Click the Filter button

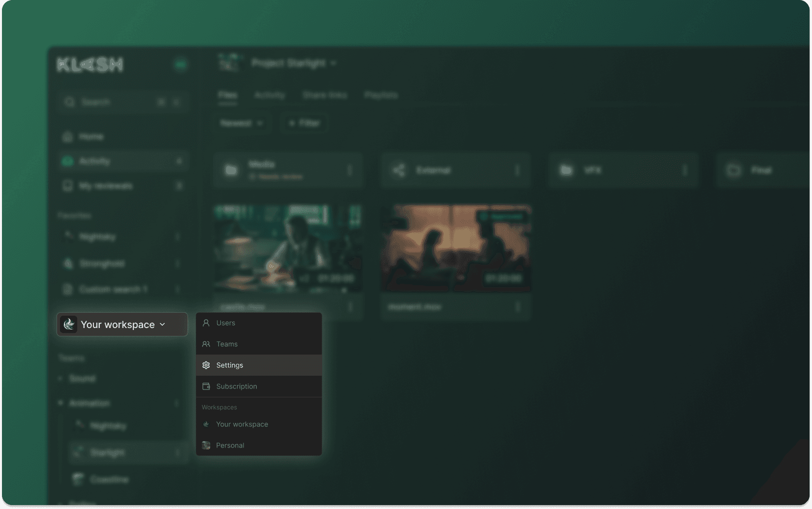click(304, 123)
